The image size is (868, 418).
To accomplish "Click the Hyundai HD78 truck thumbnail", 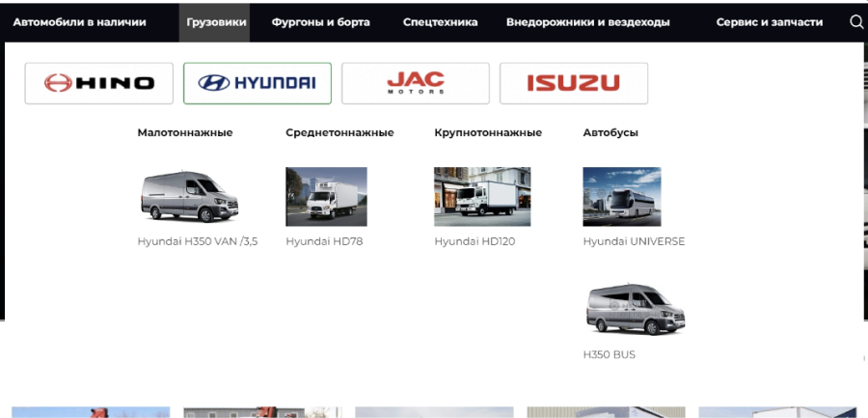I will click(x=326, y=197).
